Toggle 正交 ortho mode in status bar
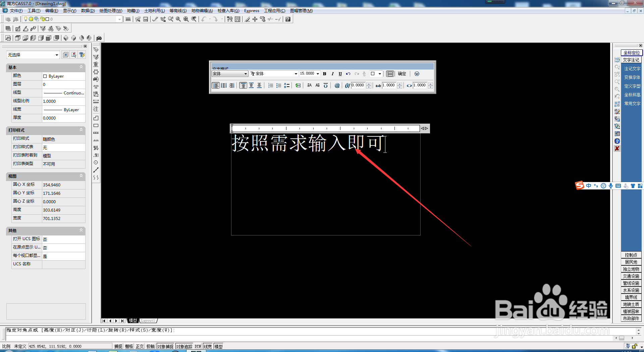The height and width of the screenshot is (352, 644). 140,346
